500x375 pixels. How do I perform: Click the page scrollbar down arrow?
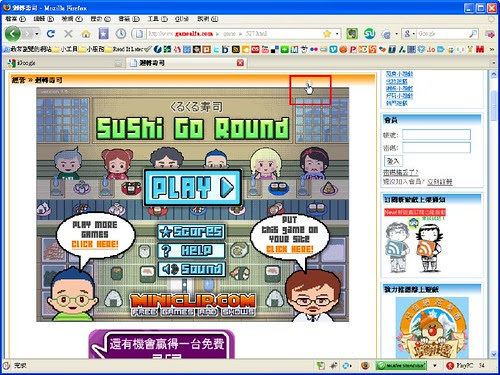pos(494,354)
